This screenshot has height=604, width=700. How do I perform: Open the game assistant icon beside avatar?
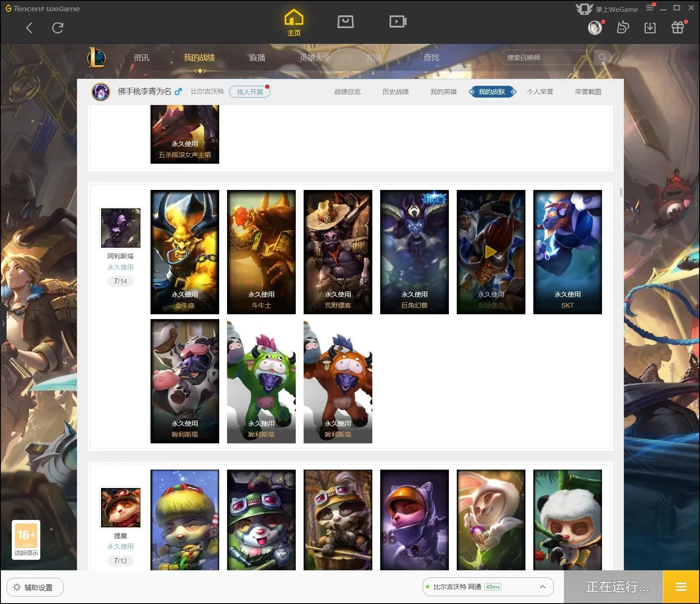pos(623,28)
